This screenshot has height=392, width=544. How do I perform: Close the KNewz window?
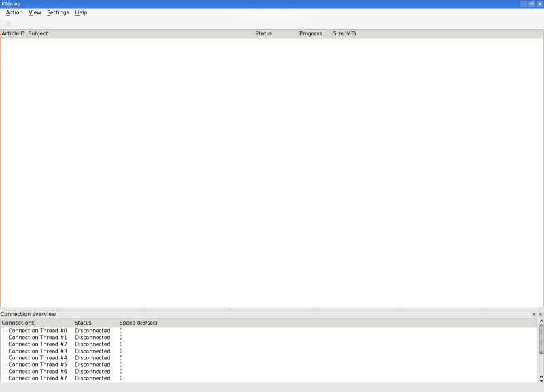[x=540, y=4]
